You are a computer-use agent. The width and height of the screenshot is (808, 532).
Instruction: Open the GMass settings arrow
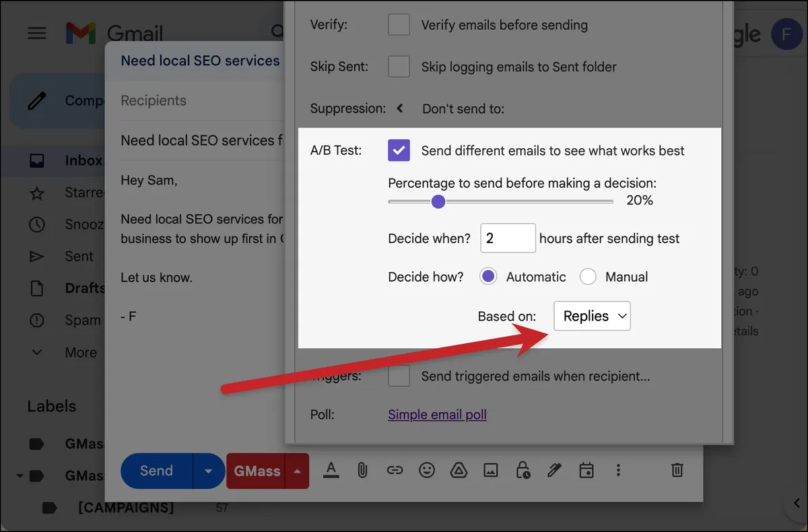[297, 471]
